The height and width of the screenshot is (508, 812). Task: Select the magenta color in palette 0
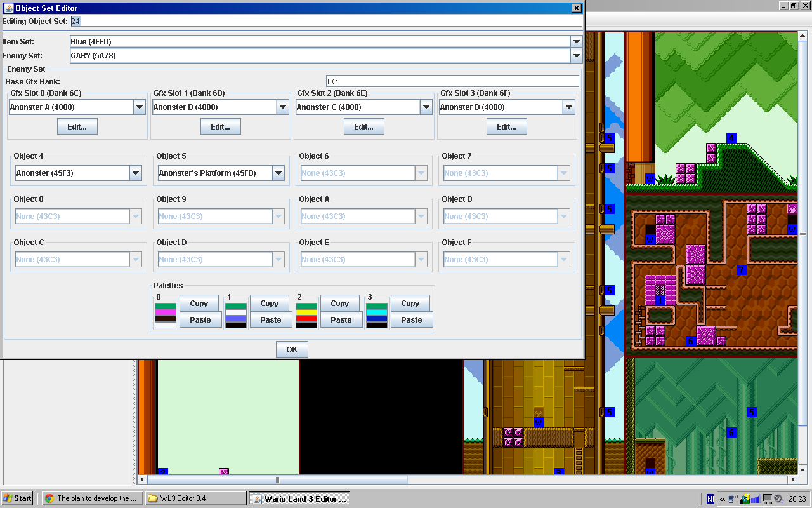pos(166,312)
